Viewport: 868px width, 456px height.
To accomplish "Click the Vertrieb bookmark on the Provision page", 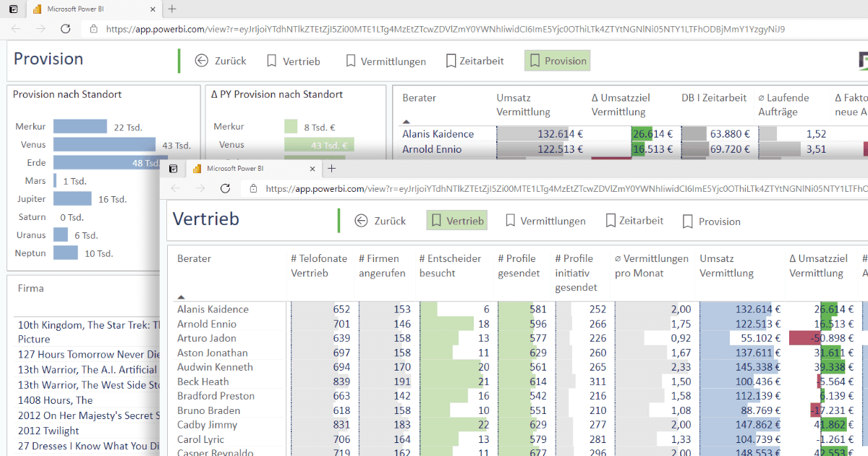I will point(293,61).
